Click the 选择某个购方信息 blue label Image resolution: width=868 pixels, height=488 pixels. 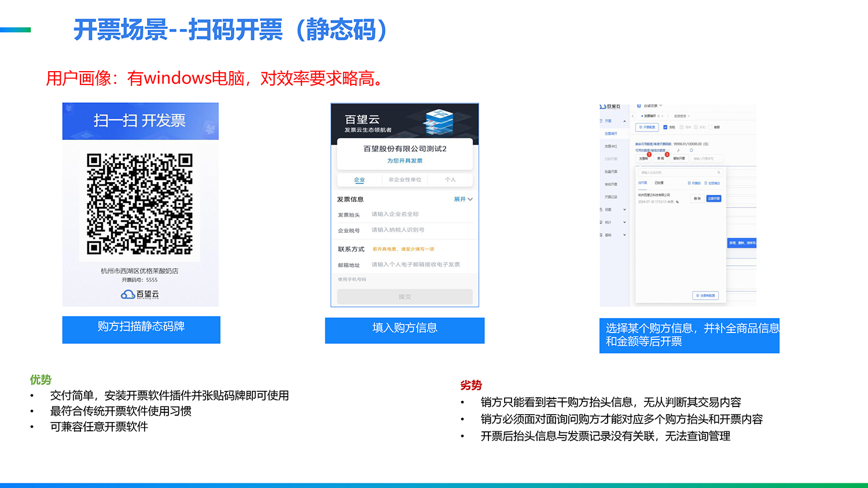pyautogui.click(x=689, y=335)
